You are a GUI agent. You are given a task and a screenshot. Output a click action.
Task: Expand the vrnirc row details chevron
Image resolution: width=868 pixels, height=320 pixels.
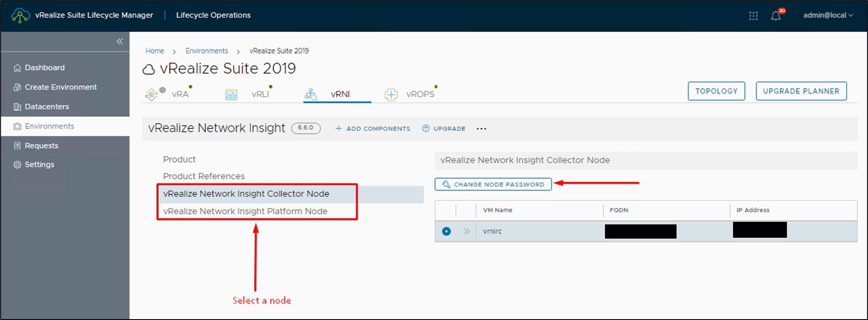point(467,231)
